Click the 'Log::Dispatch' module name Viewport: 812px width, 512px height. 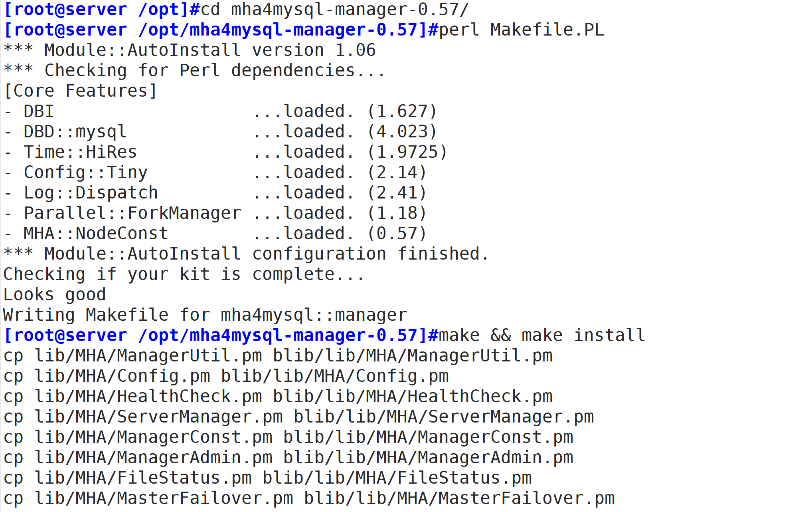click(x=91, y=193)
